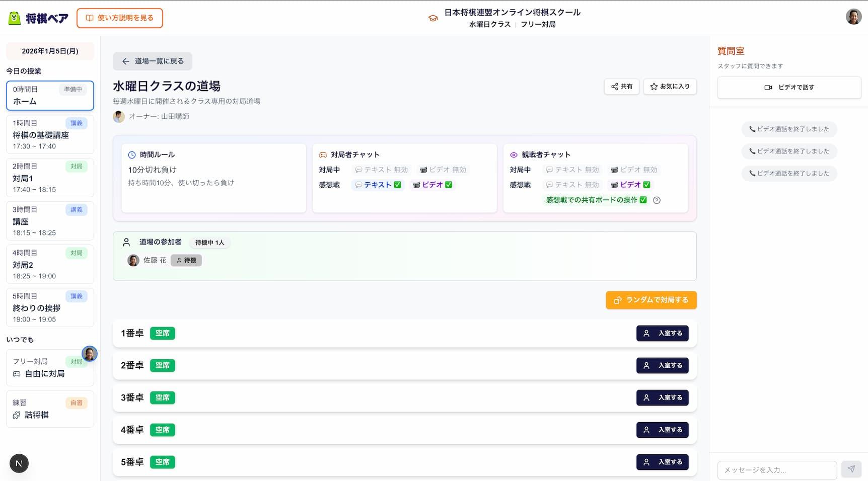Enter 3番卓 via its 入室する button

(662, 397)
